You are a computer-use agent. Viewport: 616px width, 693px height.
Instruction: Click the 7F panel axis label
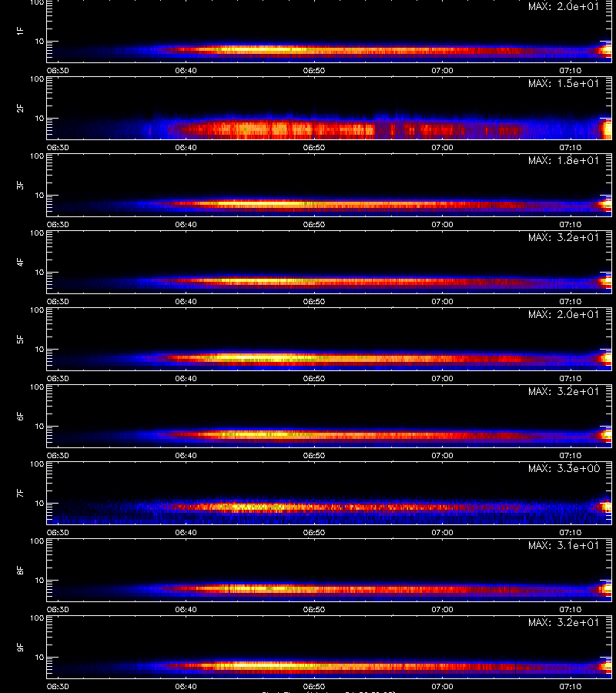point(20,493)
